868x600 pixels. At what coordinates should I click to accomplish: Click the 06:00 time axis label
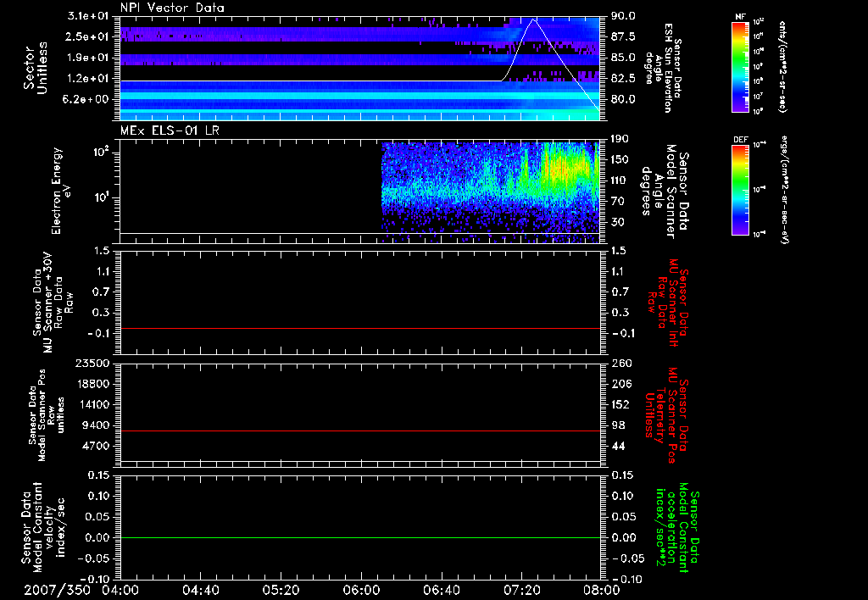[362, 590]
